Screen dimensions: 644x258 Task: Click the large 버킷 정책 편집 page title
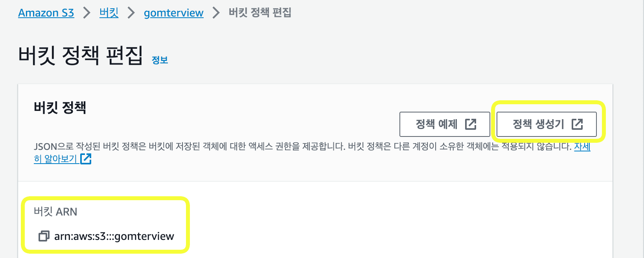(81, 55)
